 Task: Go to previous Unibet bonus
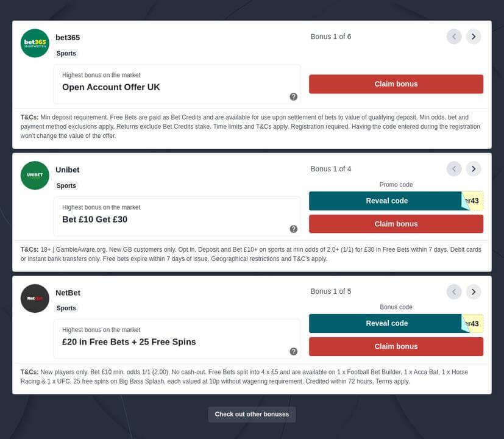[454, 169]
